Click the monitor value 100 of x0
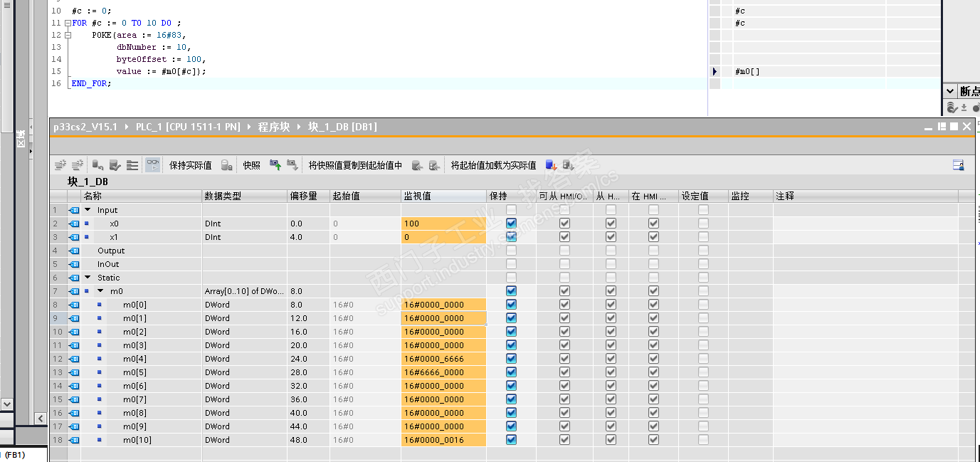Screen dimensions: 980x462 click(443, 224)
